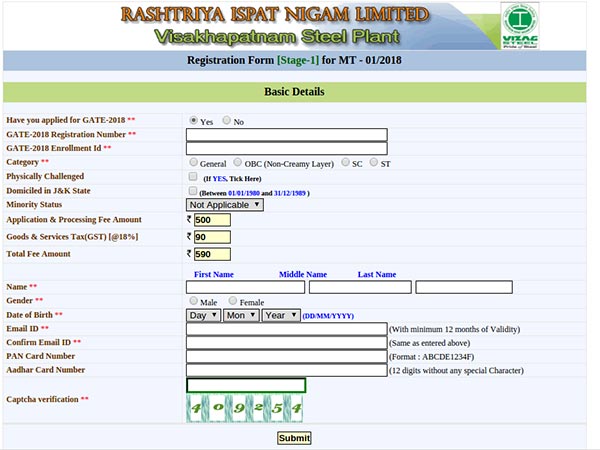
Task: Focus the GATE-2018 Enrollment Id field
Action: (x=287, y=148)
